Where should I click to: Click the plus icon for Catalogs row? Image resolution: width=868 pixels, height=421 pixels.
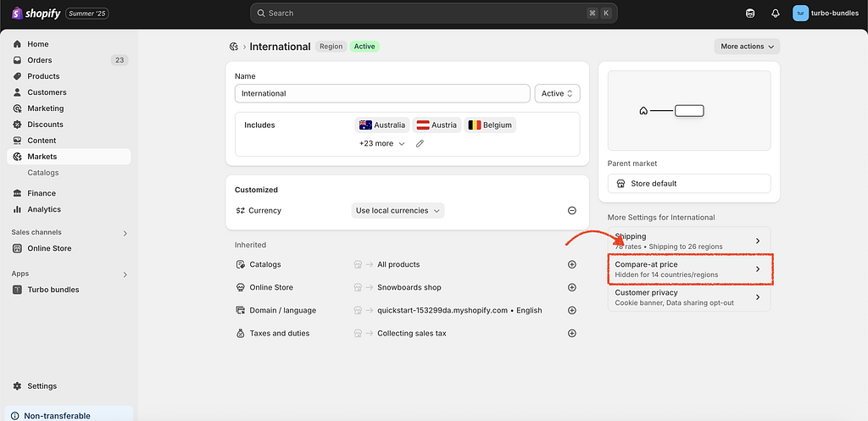pos(572,264)
